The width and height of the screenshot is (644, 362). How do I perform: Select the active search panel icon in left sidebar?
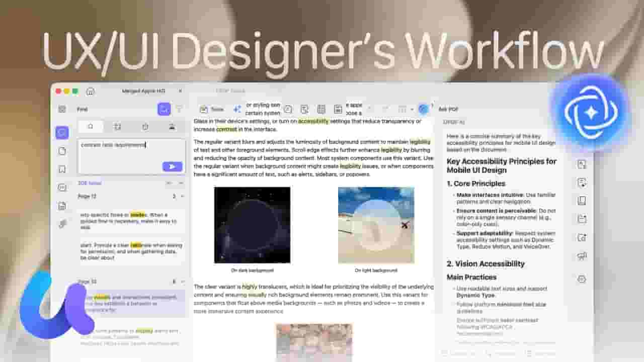62,133
